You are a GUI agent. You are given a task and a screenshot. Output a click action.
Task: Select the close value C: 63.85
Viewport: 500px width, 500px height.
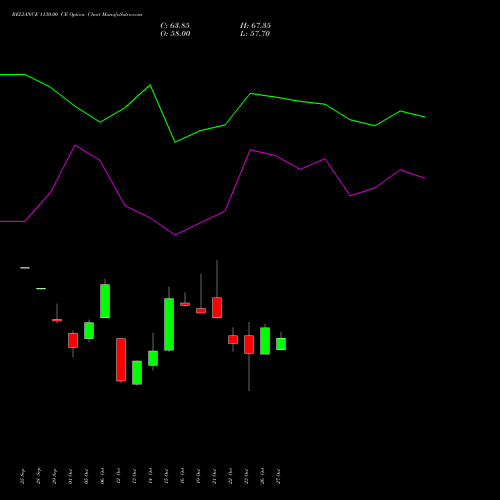[175, 26]
